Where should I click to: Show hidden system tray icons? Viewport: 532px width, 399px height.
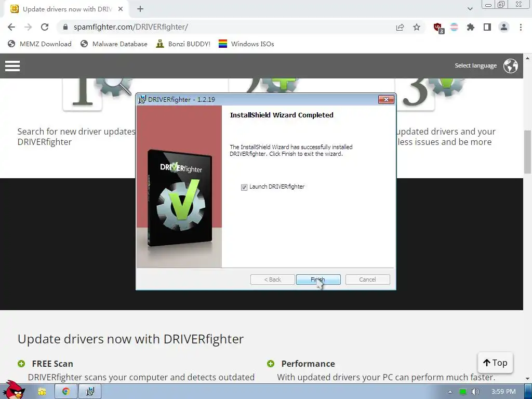[450, 392]
